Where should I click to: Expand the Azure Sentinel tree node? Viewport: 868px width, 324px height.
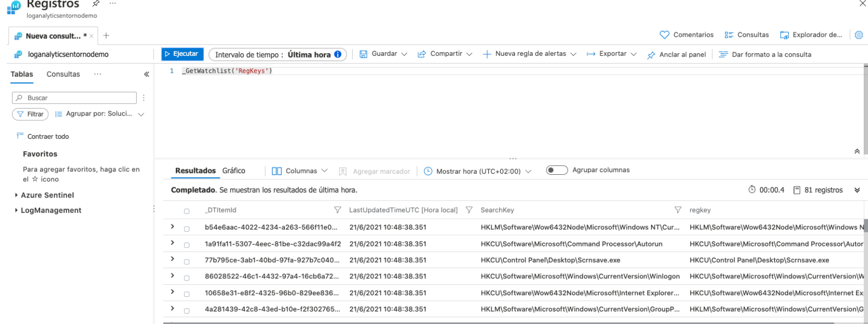click(16, 195)
